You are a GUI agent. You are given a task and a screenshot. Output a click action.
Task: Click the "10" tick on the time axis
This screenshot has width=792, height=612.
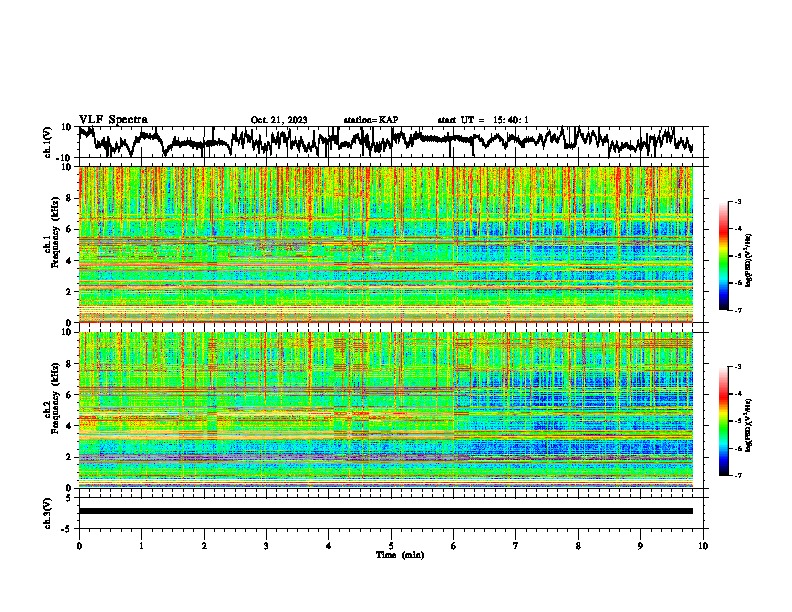[x=703, y=546]
